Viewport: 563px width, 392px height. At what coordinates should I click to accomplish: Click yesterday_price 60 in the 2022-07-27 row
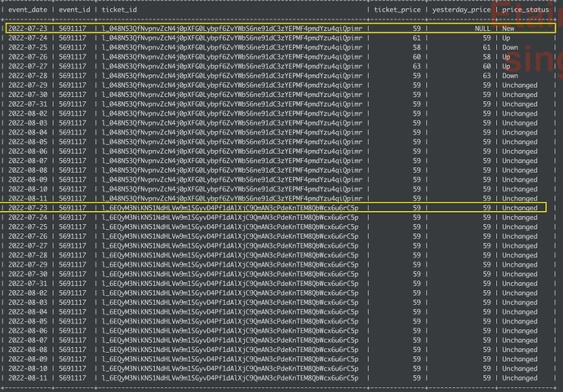[486, 66]
